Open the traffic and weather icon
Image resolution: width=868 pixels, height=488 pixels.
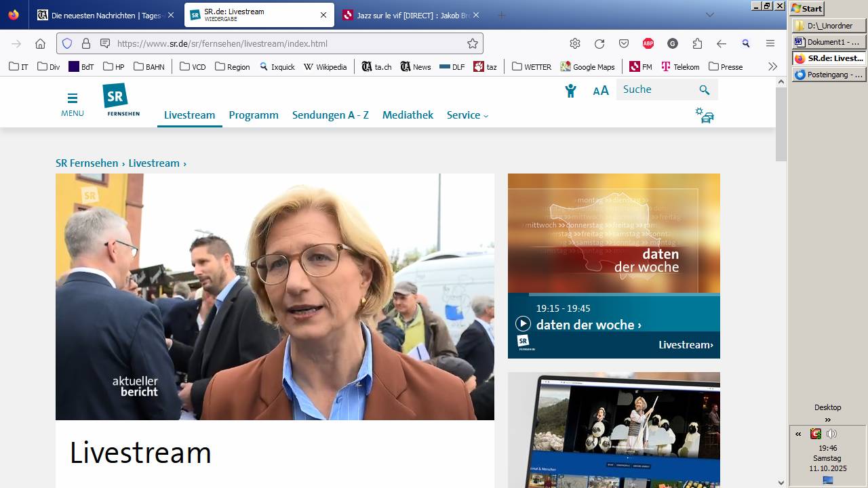tap(705, 115)
